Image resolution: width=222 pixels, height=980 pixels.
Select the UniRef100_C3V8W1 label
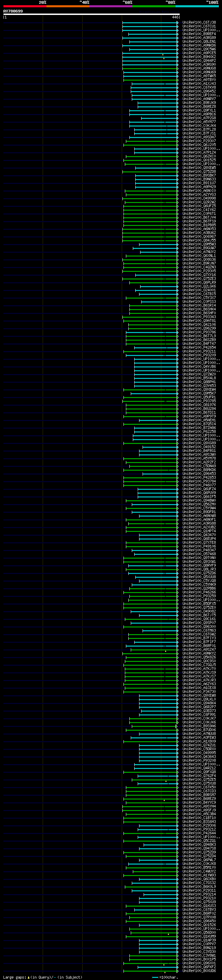[199, 955]
